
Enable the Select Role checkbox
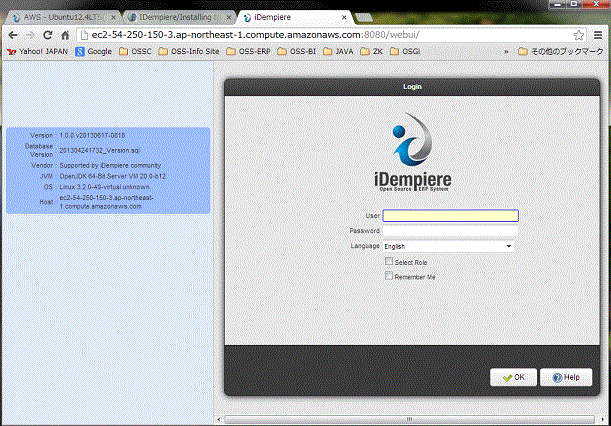(x=389, y=261)
